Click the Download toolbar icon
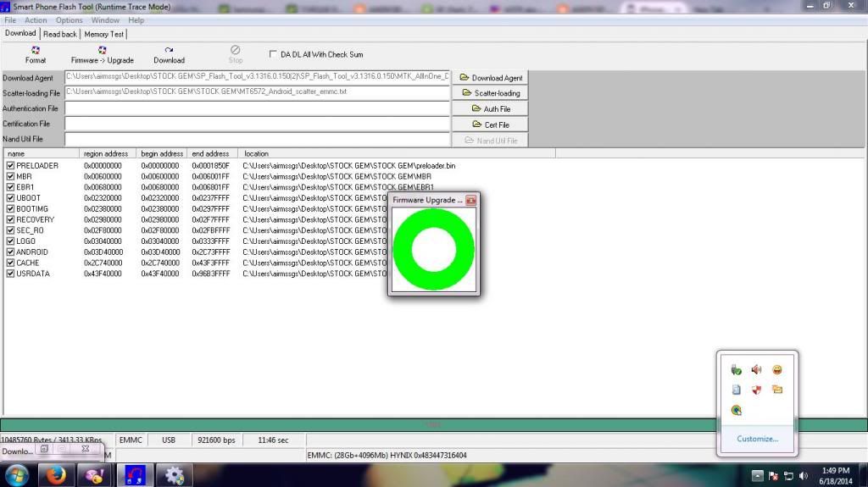This screenshot has width=868, height=487. tap(169, 54)
